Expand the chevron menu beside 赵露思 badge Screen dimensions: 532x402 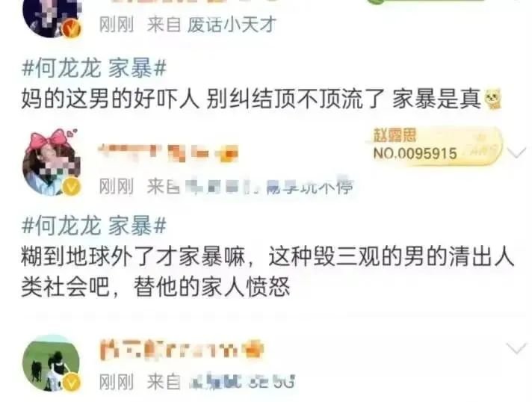click(517, 153)
